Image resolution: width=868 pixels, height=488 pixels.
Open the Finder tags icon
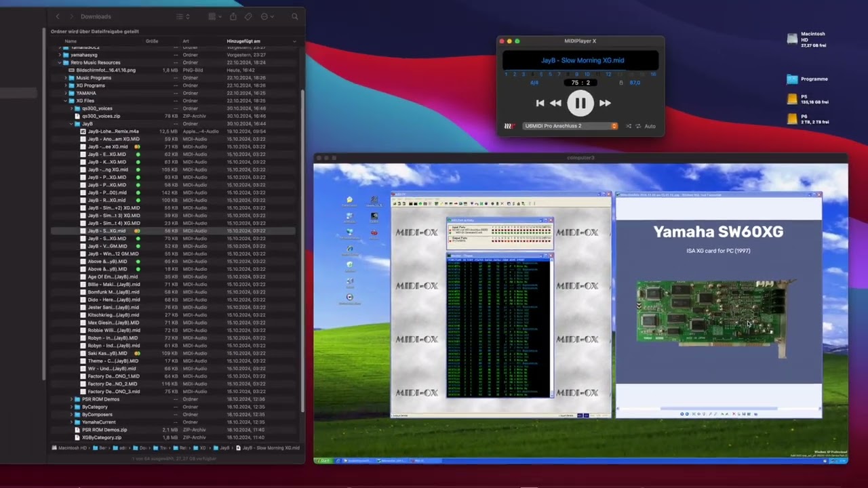point(248,16)
